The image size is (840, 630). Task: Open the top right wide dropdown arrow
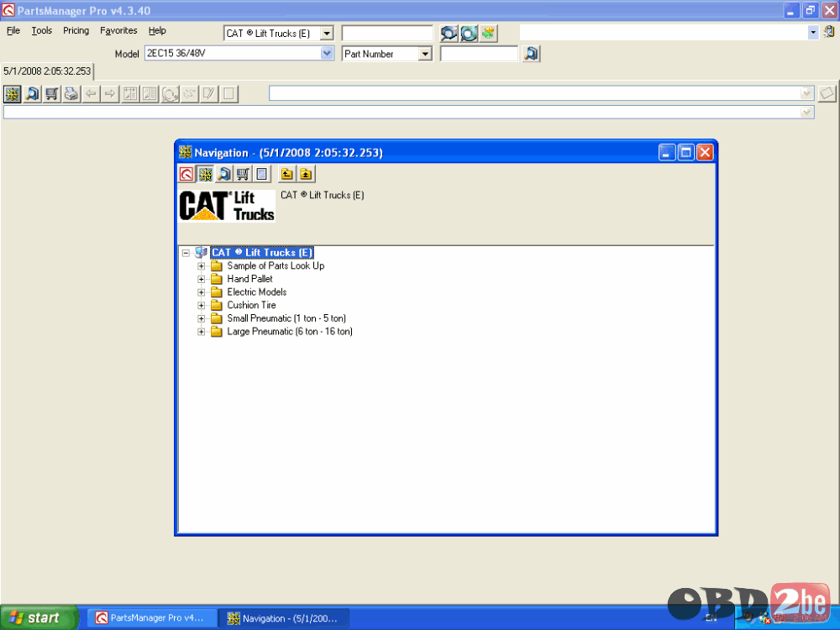(x=812, y=32)
